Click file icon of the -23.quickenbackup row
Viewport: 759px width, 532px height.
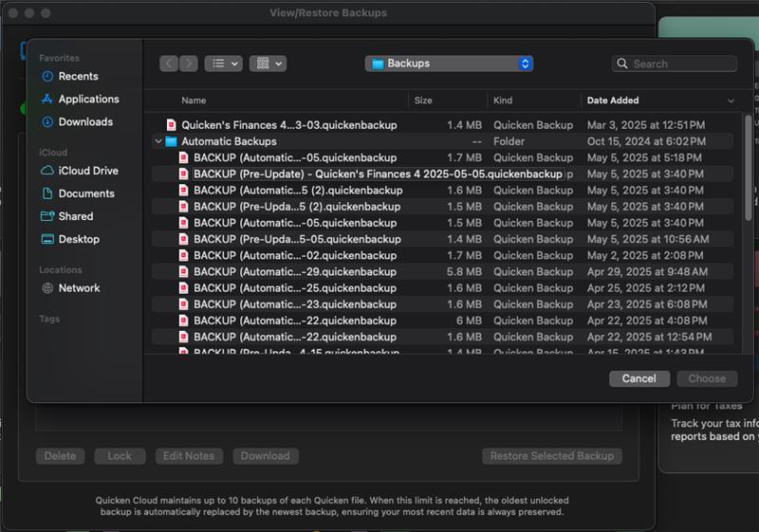183,304
